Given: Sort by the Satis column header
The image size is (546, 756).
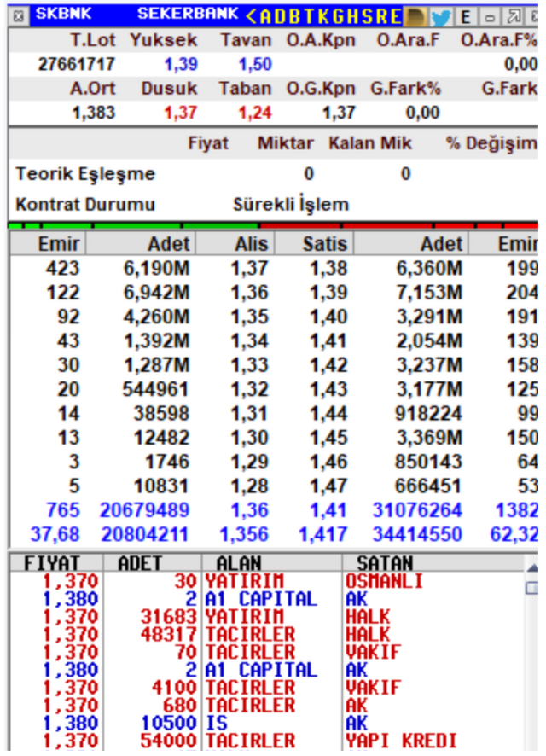Looking at the screenshot, I should (315, 243).
